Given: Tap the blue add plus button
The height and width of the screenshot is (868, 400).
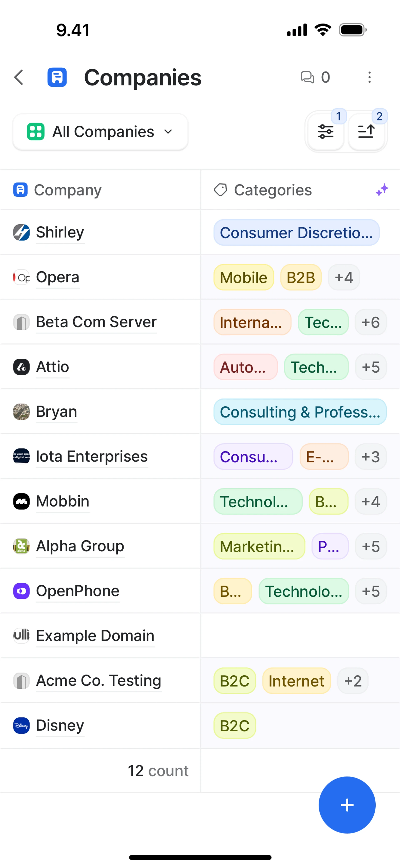Looking at the screenshot, I should pos(347,805).
